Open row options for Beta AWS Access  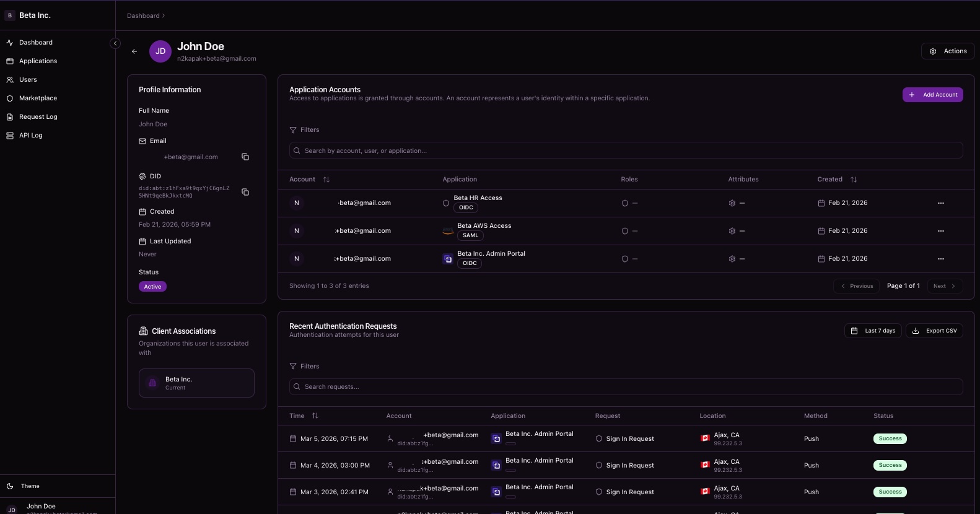point(940,231)
